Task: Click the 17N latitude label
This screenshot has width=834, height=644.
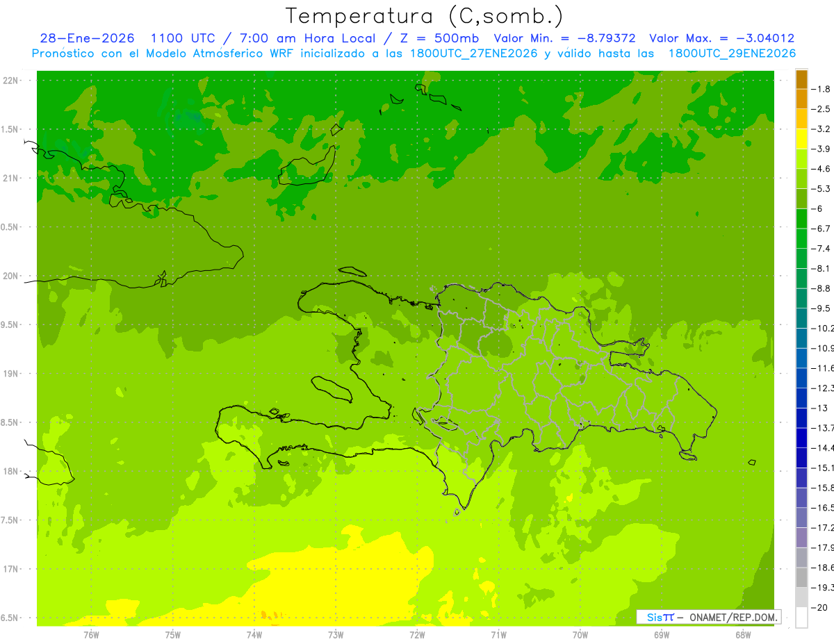Action: pyautogui.click(x=12, y=569)
